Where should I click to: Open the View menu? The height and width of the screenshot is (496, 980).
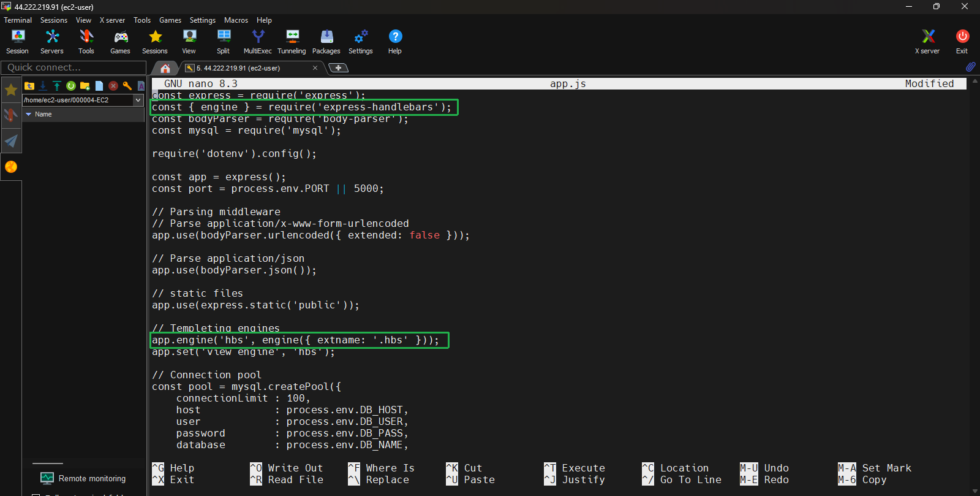coord(83,20)
